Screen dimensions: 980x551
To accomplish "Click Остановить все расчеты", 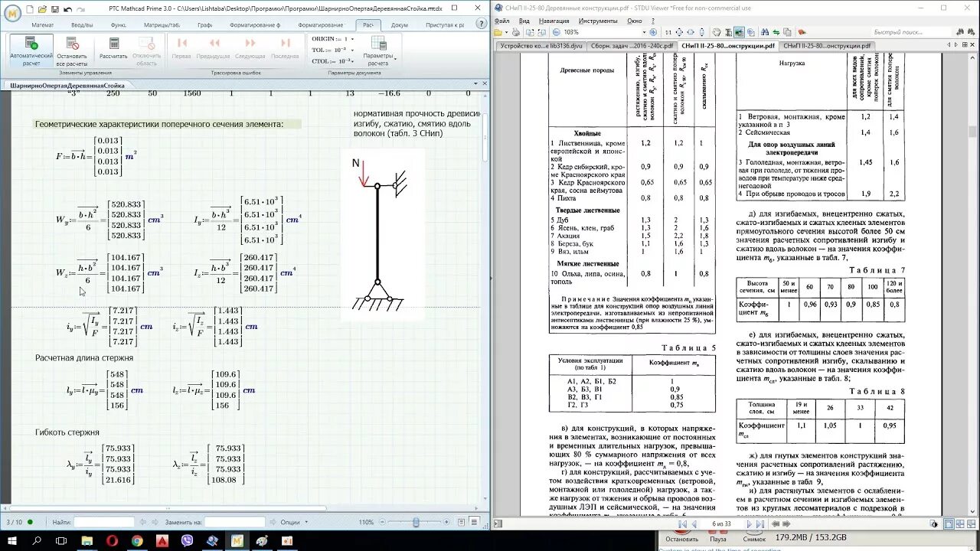I will 72,51.
